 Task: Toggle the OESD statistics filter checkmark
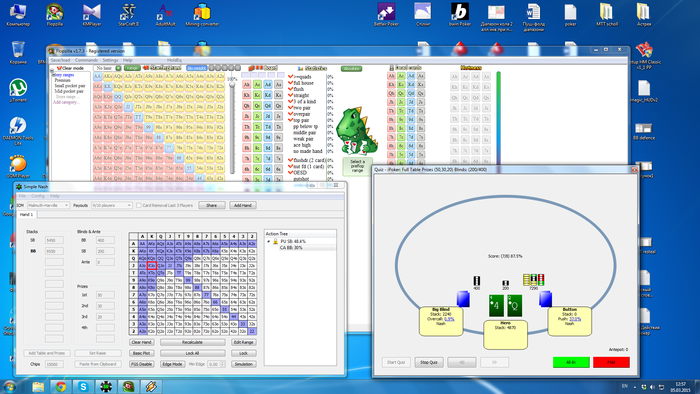pyautogui.click(x=291, y=172)
